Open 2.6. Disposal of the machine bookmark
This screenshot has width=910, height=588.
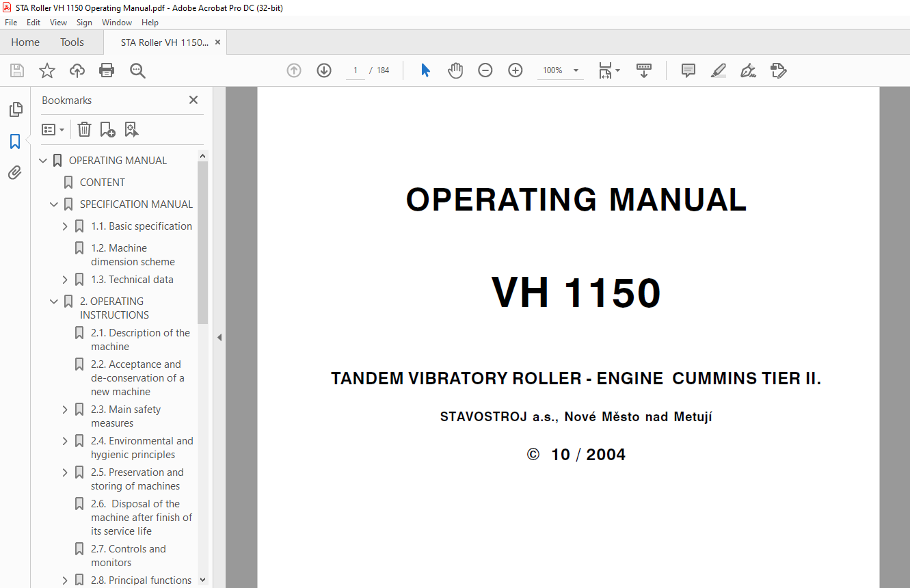tap(142, 518)
